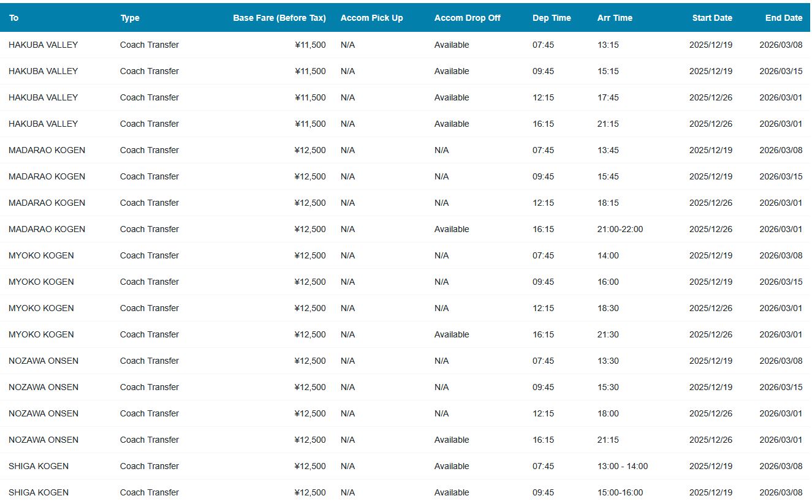
Task: Click MYOKO KOGEN in the 12:15 departure row
Action: (41, 308)
